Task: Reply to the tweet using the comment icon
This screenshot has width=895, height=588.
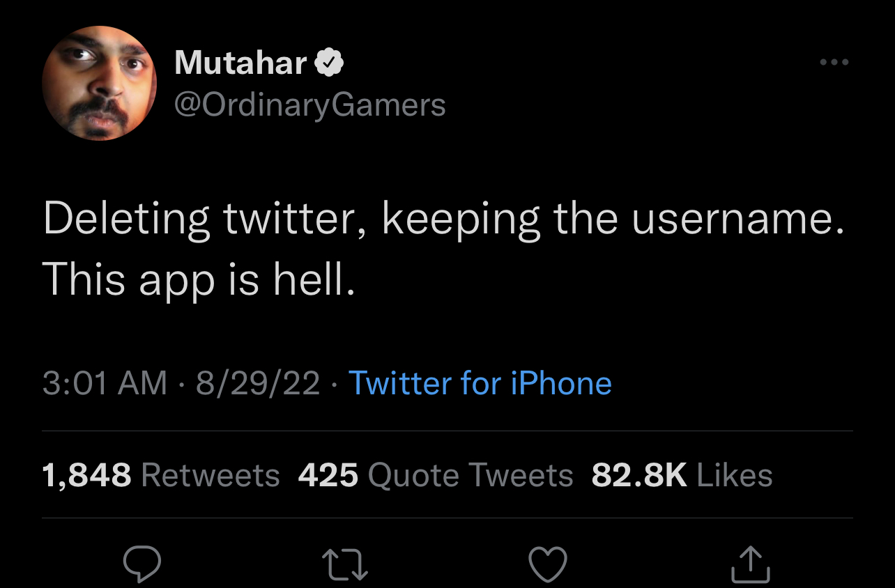Action: point(142,564)
